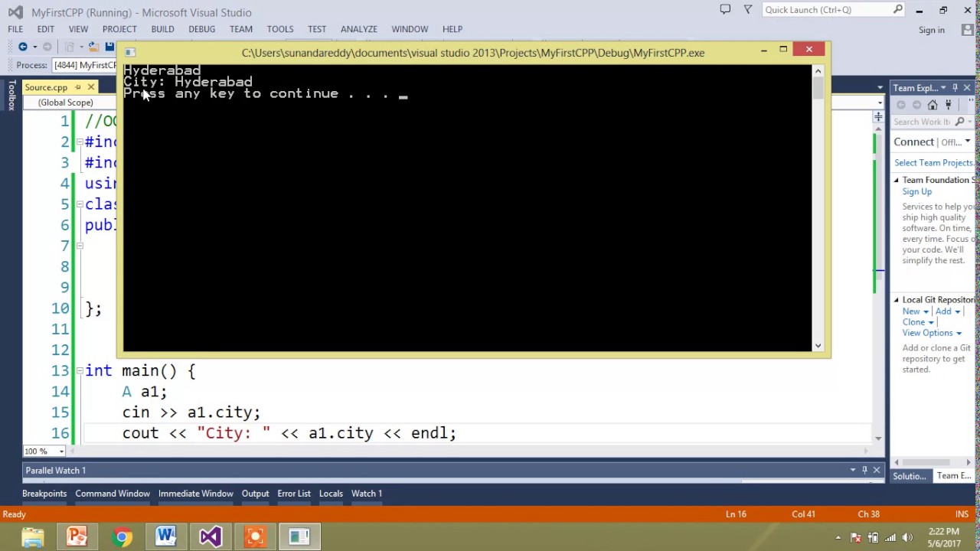This screenshot has height=551, width=980.
Task: Open the Toolbox side panel
Action: click(x=11, y=96)
